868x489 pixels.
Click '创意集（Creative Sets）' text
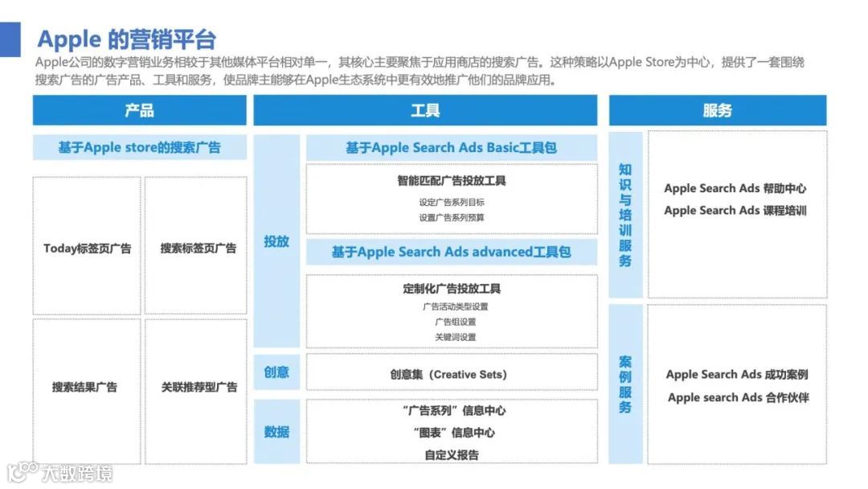[448, 374]
